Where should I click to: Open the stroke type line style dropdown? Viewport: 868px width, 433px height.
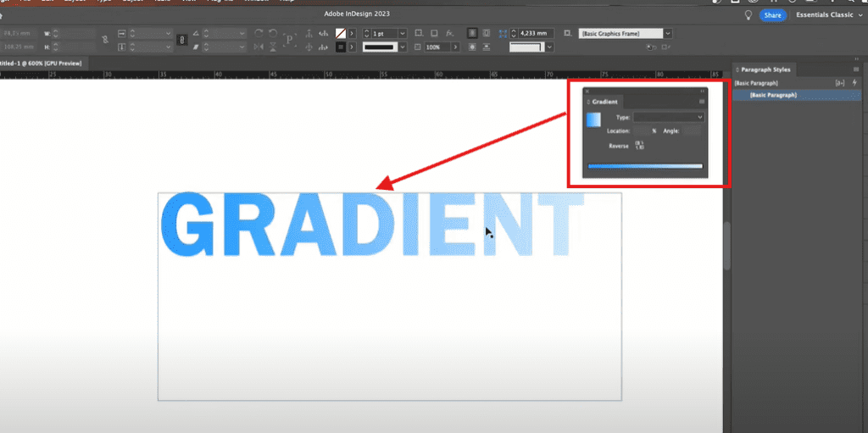403,47
